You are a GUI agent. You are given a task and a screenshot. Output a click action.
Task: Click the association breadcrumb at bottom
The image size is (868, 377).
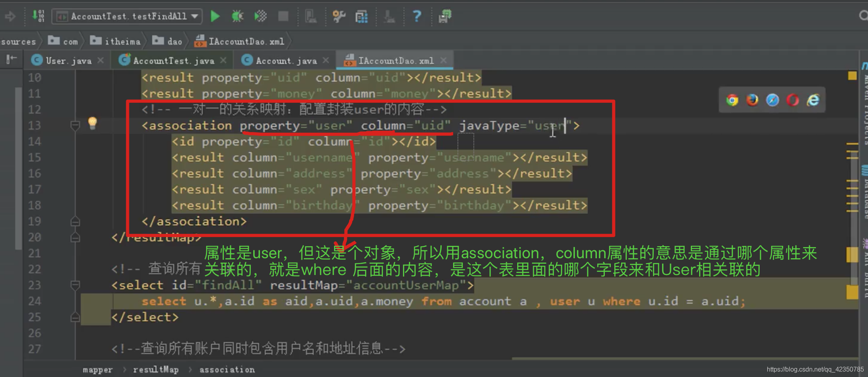point(227,370)
